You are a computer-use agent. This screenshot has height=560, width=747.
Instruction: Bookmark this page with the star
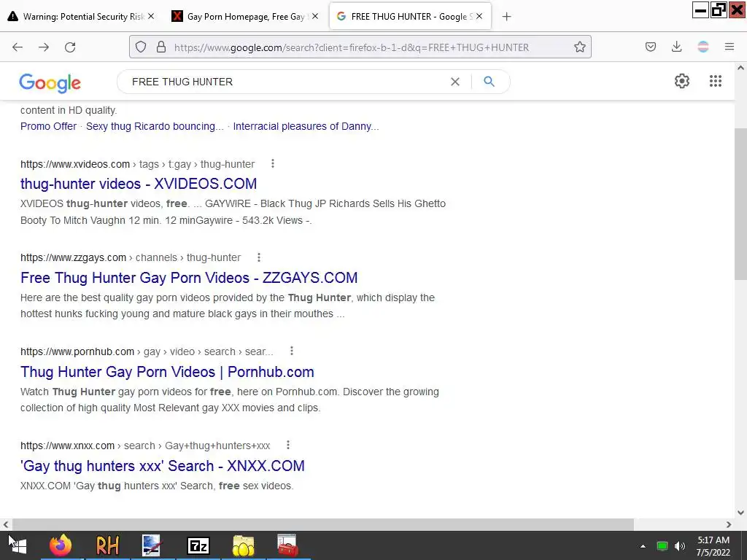(x=580, y=47)
